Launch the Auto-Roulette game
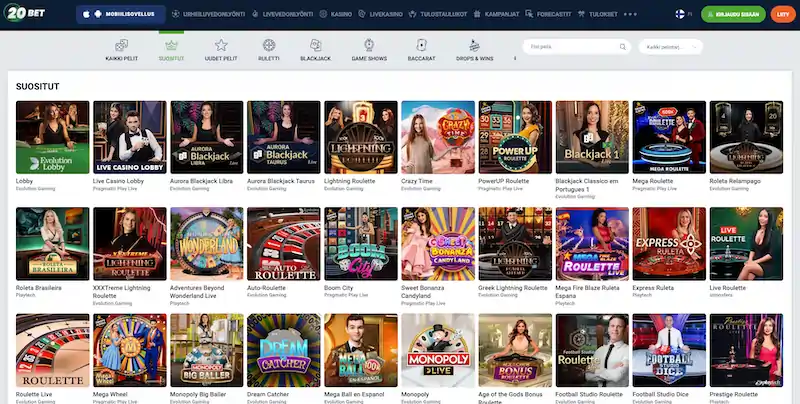 pos(284,244)
